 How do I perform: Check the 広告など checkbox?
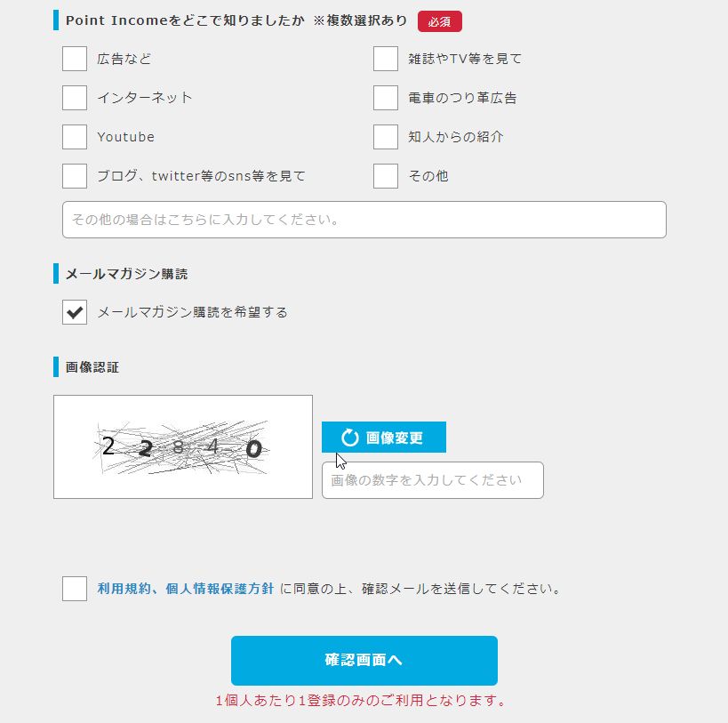click(75, 59)
